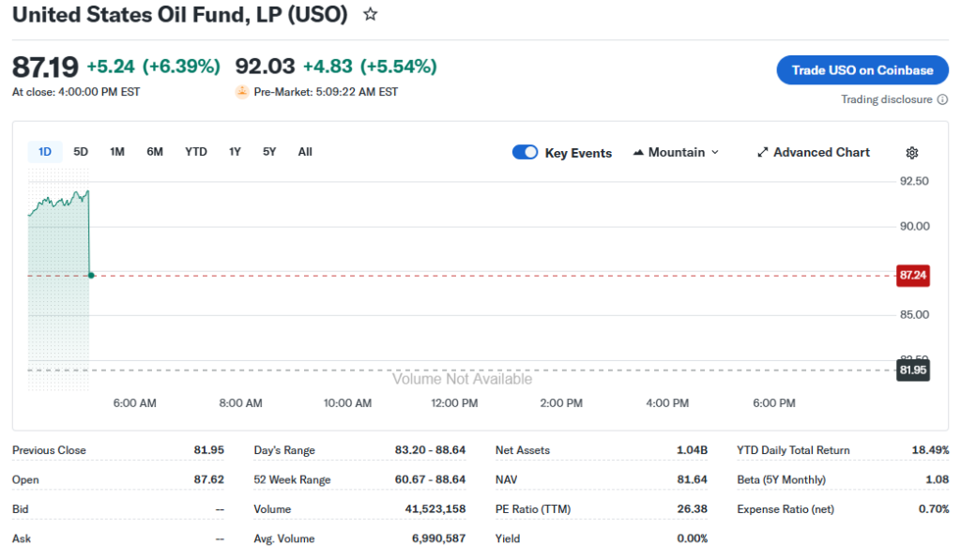Viewport: 961px width, 560px height.
Task: Click the pre-market status icon
Action: pos(242,92)
